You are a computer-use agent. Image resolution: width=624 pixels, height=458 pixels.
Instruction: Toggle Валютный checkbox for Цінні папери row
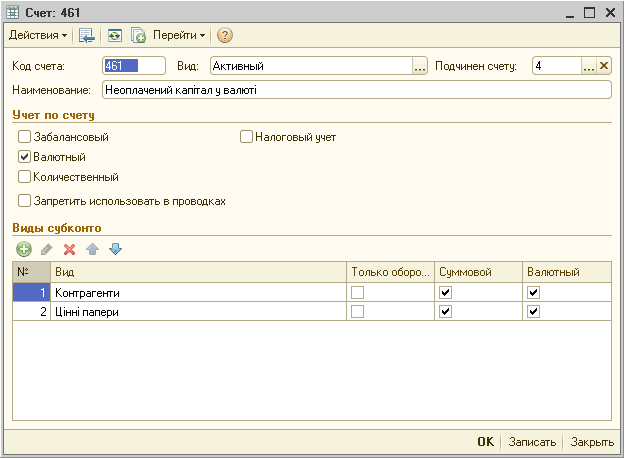click(533, 312)
